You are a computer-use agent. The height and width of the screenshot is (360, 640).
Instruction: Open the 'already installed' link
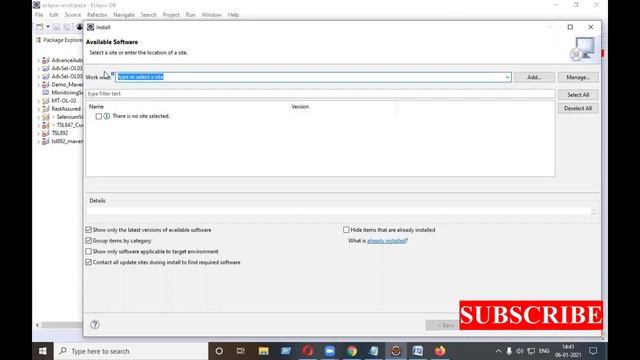coord(387,241)
